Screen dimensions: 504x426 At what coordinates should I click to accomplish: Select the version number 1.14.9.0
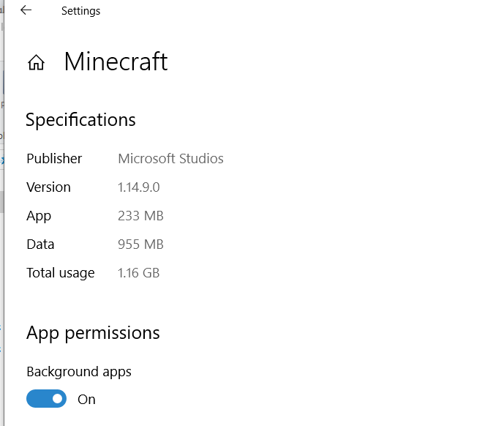(x=138, y=187)
